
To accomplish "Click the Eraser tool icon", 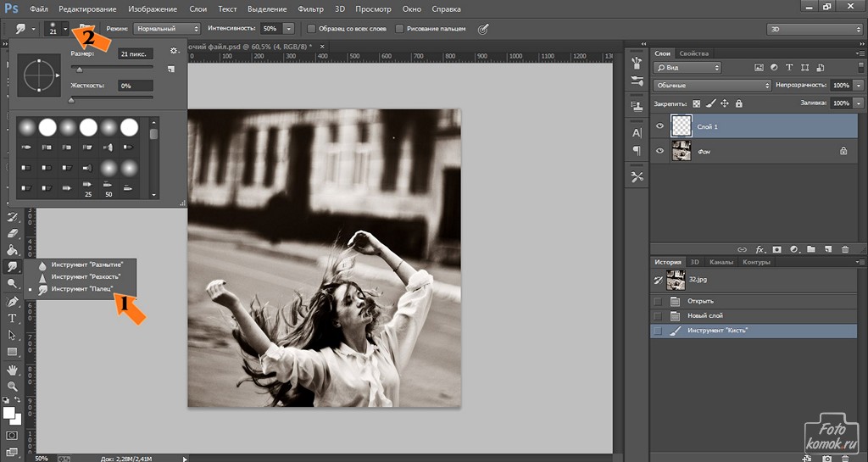I will [12, 232].
